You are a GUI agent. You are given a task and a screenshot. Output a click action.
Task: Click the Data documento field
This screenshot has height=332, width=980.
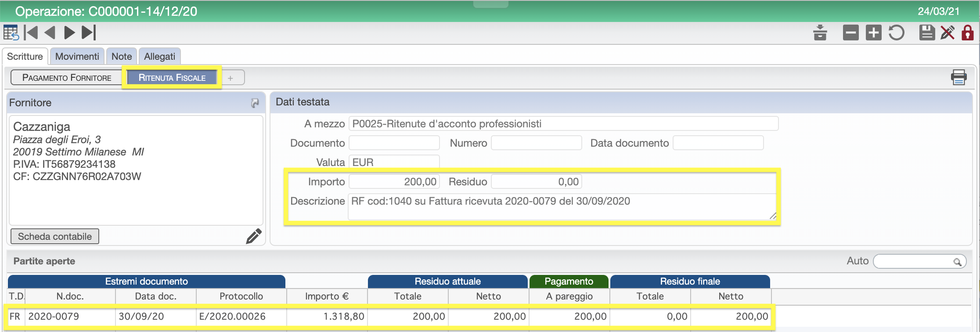tap(718, 143)
